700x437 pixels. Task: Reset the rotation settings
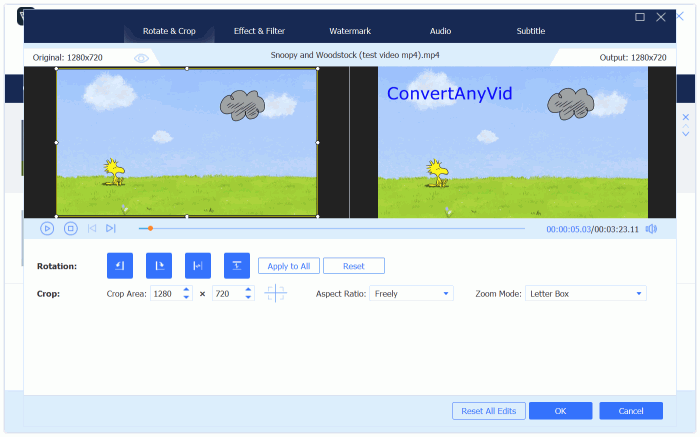pyautogui.click(x=354, y=266)
